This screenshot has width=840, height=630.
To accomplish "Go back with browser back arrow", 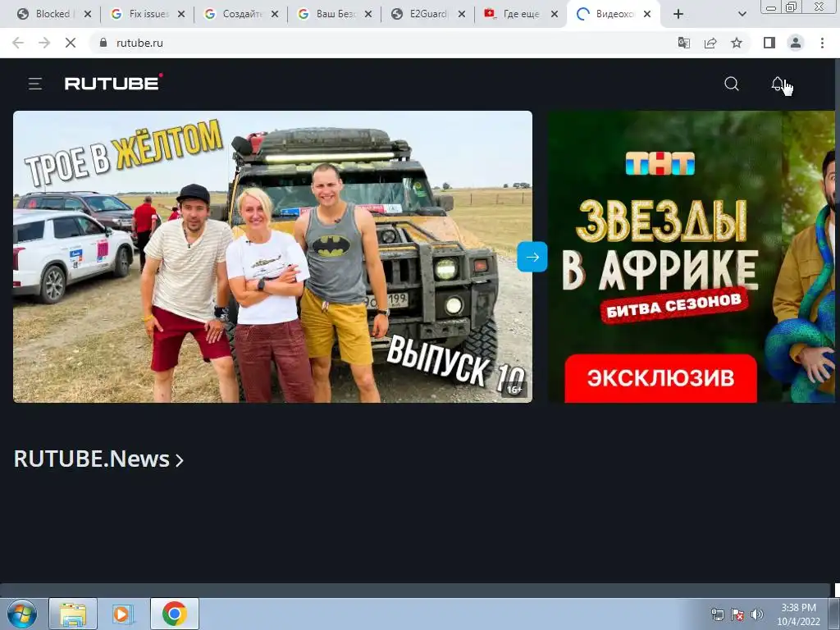I will coord(18,43).
